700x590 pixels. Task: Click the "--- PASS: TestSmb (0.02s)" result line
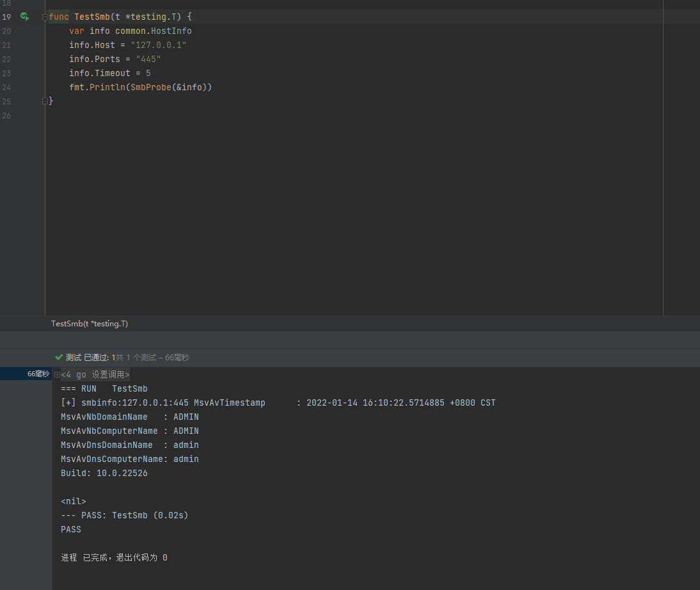124,515
